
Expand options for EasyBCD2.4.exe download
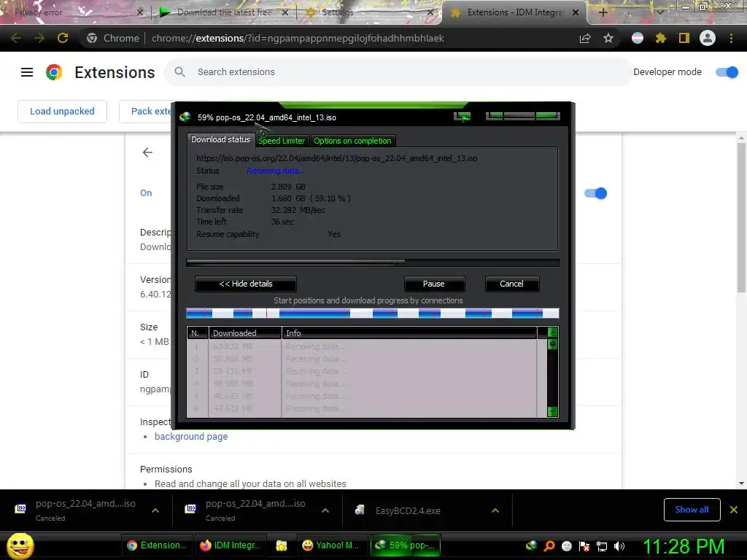[495, 510]
